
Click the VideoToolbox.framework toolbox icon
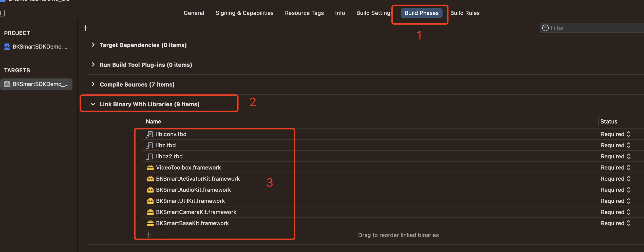150,167
